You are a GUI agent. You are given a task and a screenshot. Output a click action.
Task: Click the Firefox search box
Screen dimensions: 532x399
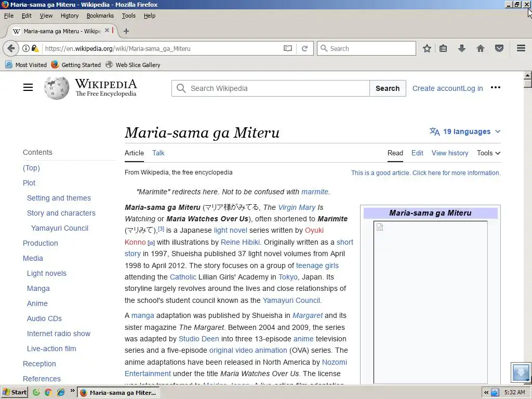pos(366,48)
